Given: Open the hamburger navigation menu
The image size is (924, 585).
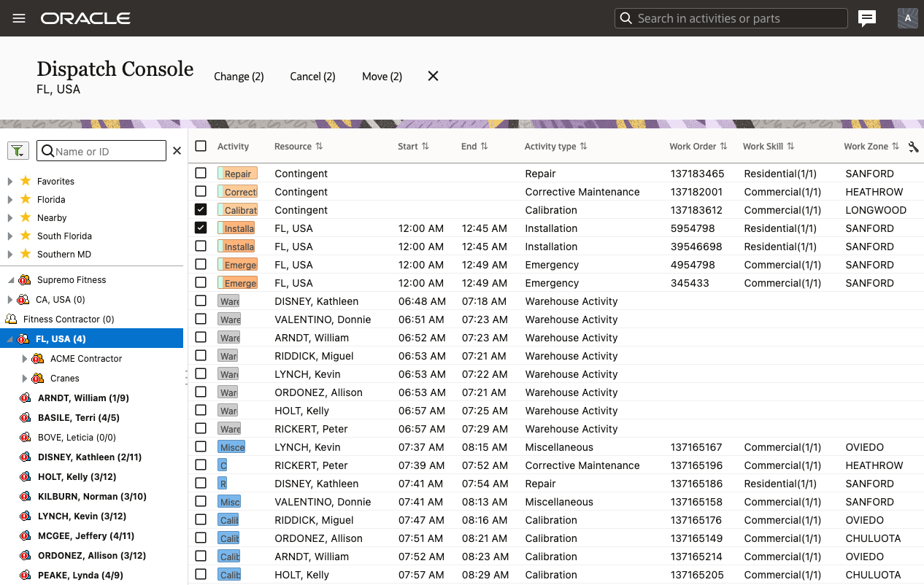Looking at the screenshot, I should tap(19, 18).
